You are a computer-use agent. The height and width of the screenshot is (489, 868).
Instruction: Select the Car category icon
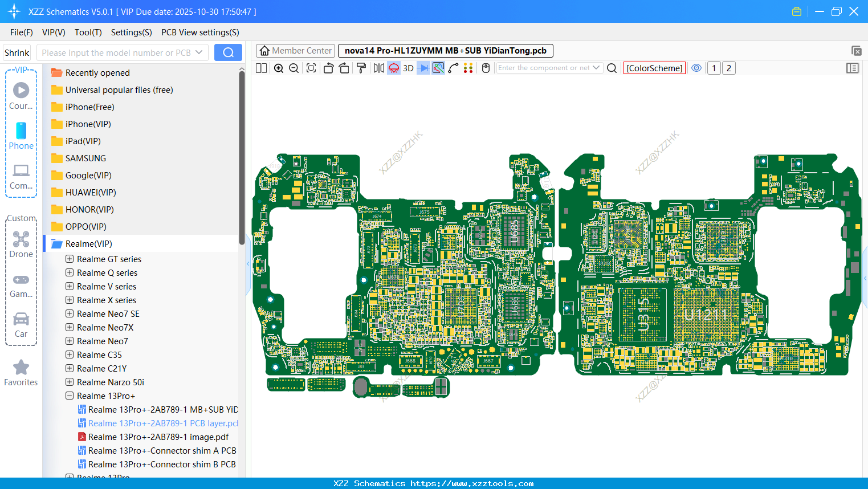pyautogui.click(x=21, y=325)
